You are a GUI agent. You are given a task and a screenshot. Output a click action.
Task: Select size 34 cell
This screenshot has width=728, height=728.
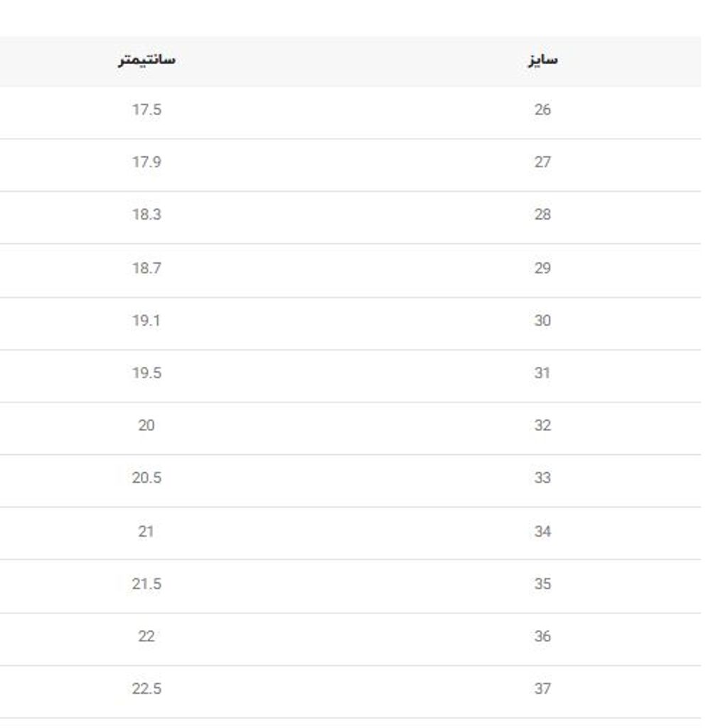click(x=542, y=531)
